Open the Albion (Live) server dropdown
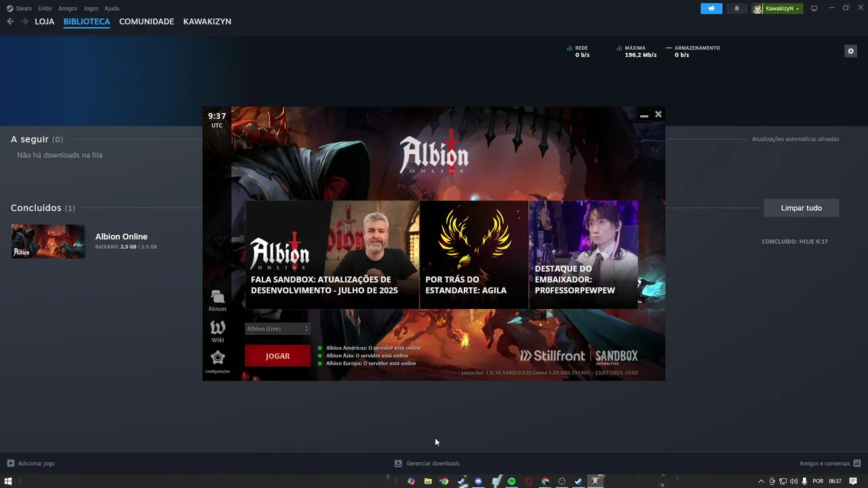This screenshot has height=488, width=868. click(277, 329)
